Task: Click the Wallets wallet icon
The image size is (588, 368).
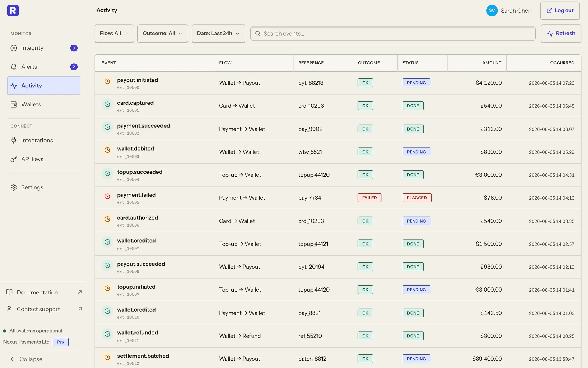Action: click(13, 104)
